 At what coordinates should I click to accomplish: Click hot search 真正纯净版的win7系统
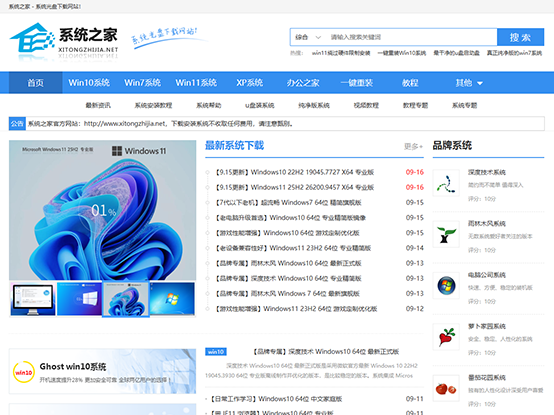(x=514, y=53)
